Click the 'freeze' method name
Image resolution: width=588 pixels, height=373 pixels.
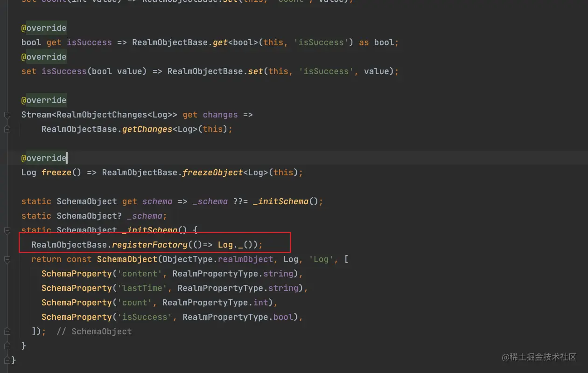[x=56, y=173]
